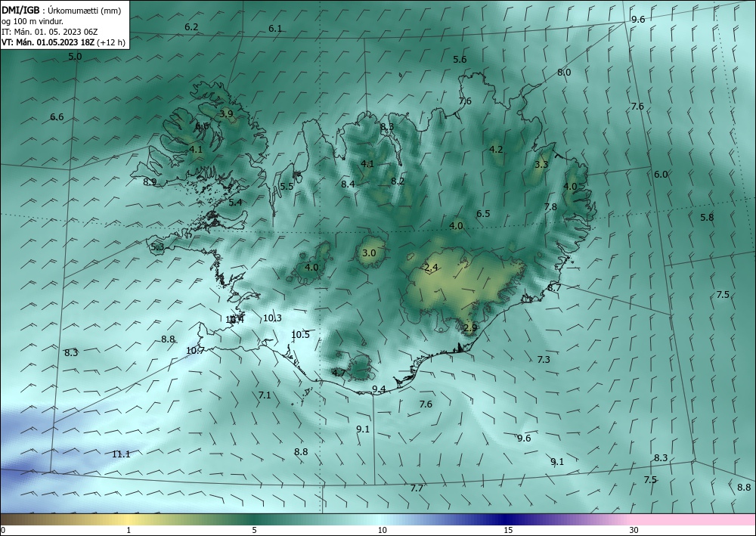This screenshot has height=536, width=756.
Task: Click the 9.4 value label
Action: coord(379,389)
